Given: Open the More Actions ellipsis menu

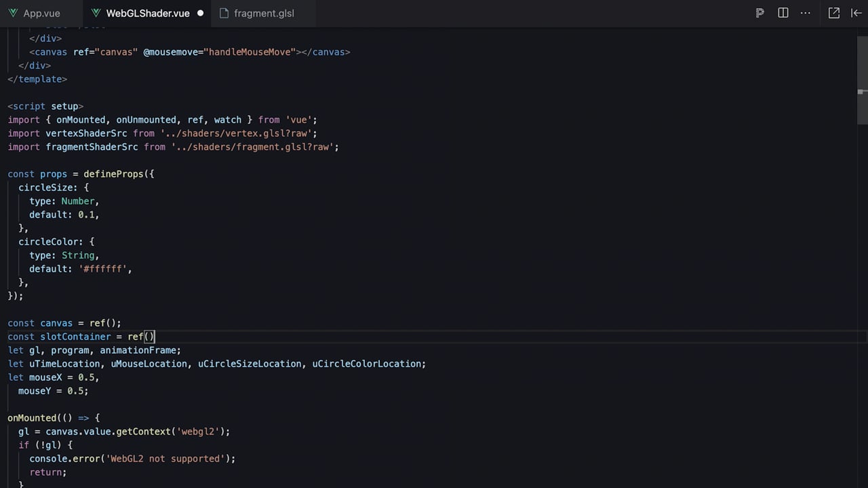Looking at the screenshot, I should click(x=806, y=13).
